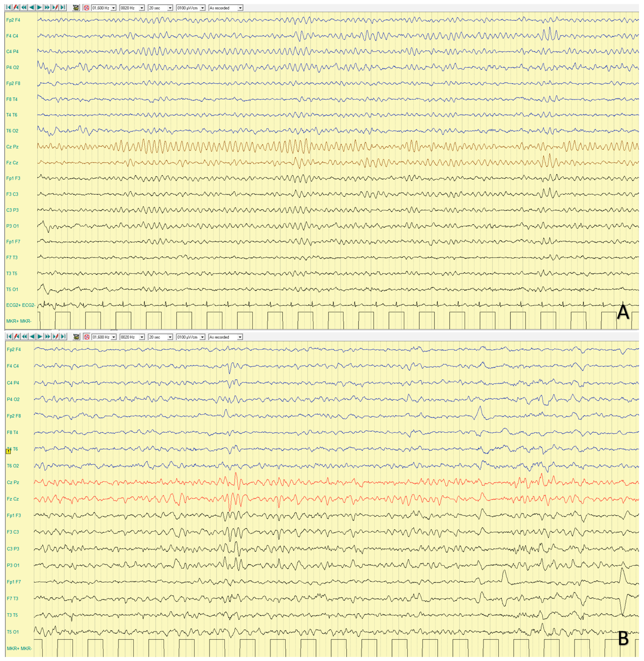Viewport: 644px width, 661px height.
Task: Open 01,600 Hz low filter dropdown, upper panel
Action: click(113, 8)
